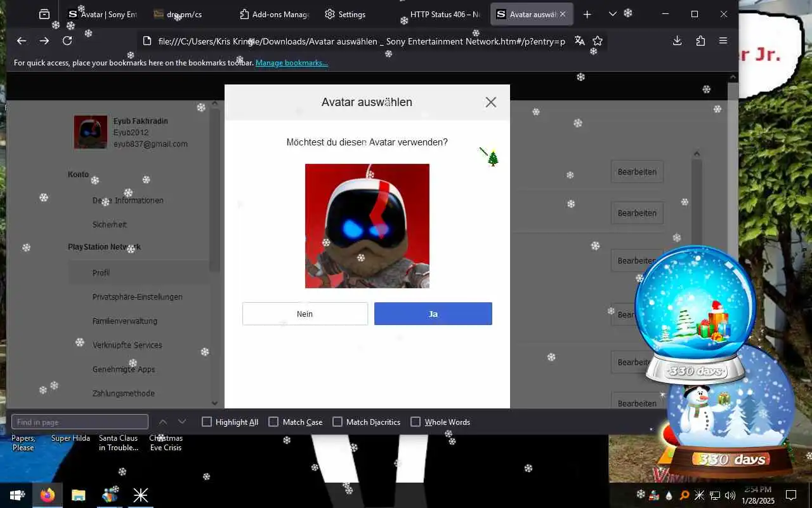Reload the current page
The image size is (812, 508).
(x=67, y=41)
